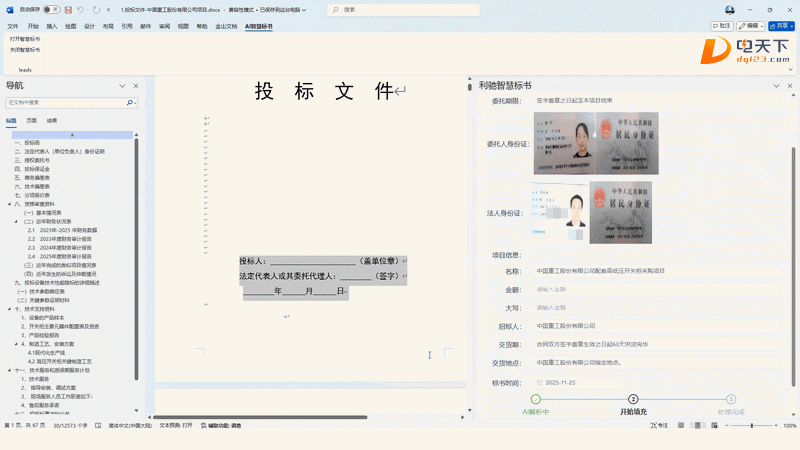Switch to the 审阅 (Review) ribbon tab
The image size is (800, 450).
tap(164, 26)
